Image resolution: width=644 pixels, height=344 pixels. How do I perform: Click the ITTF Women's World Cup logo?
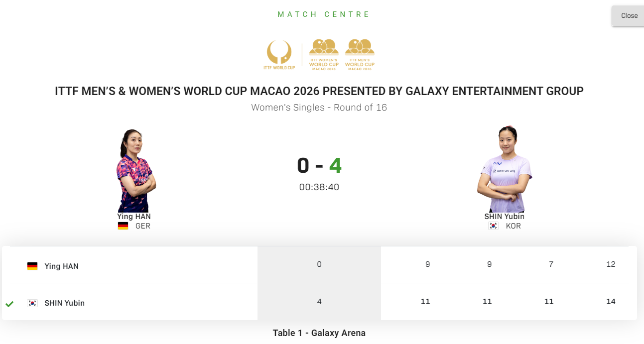324,55
